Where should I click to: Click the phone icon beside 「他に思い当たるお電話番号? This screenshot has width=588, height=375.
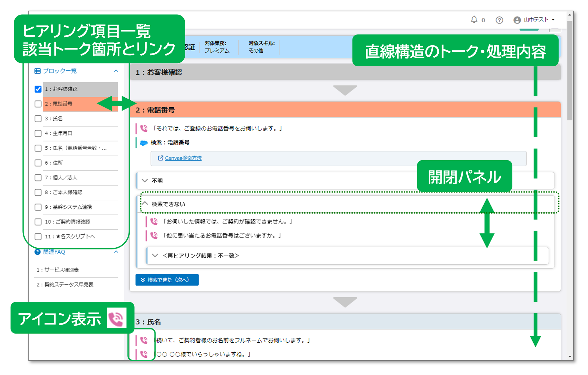(154, 236)
